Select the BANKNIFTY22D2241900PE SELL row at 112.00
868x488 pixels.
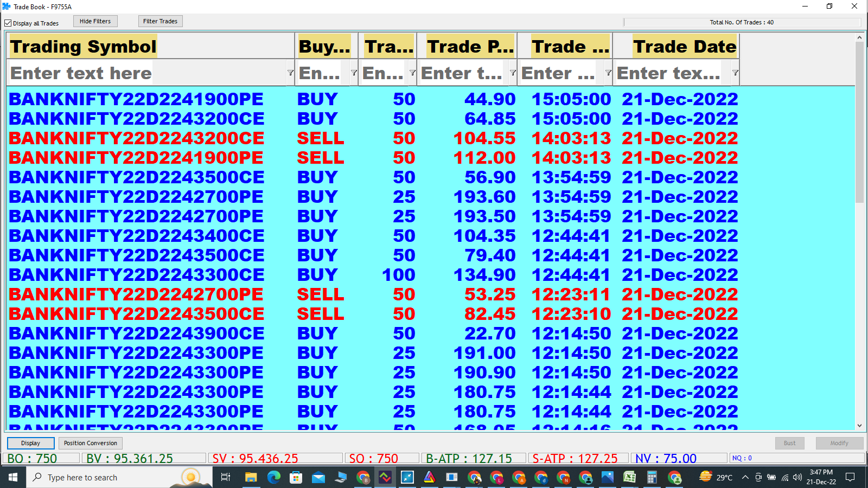click(x=374, y=158)
